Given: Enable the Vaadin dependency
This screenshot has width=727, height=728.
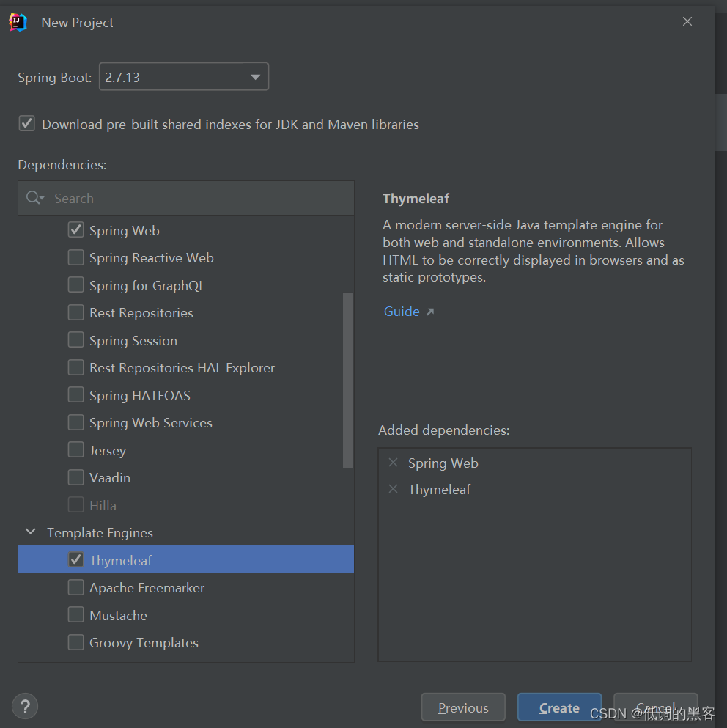Looking at the screenshot, I should 75,477.
